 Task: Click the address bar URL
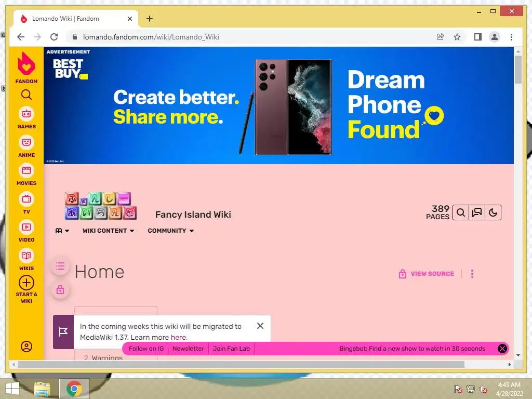click(151, 37)
